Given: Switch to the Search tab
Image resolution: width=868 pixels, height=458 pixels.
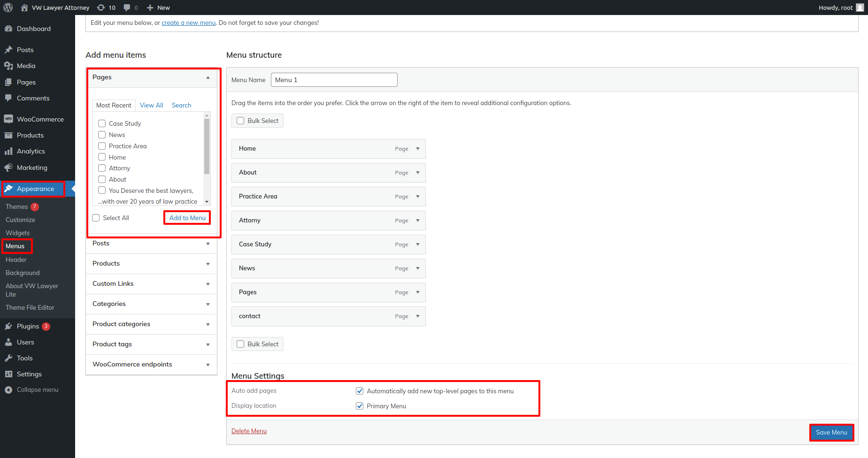Looking at the screenshot, I should tap(181, 106).
